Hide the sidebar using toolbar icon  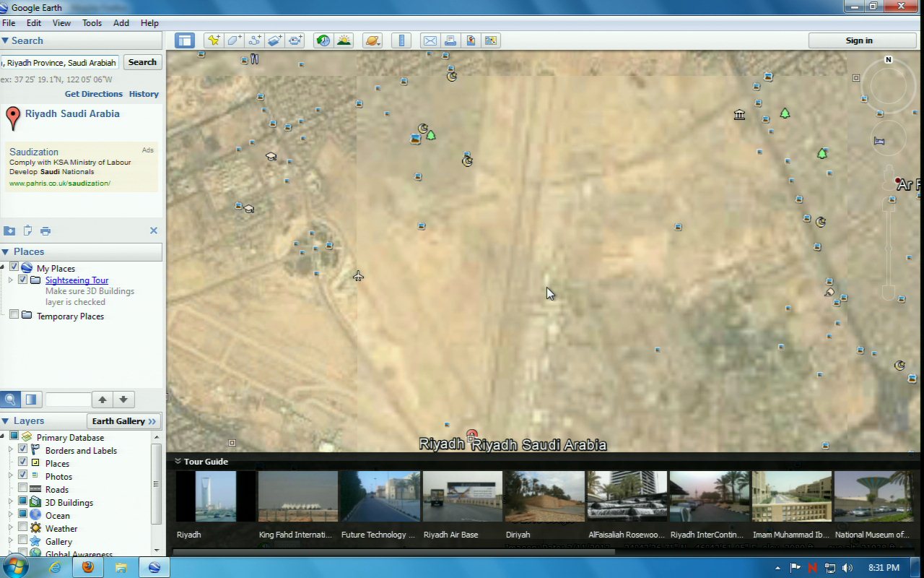(185, 40)
